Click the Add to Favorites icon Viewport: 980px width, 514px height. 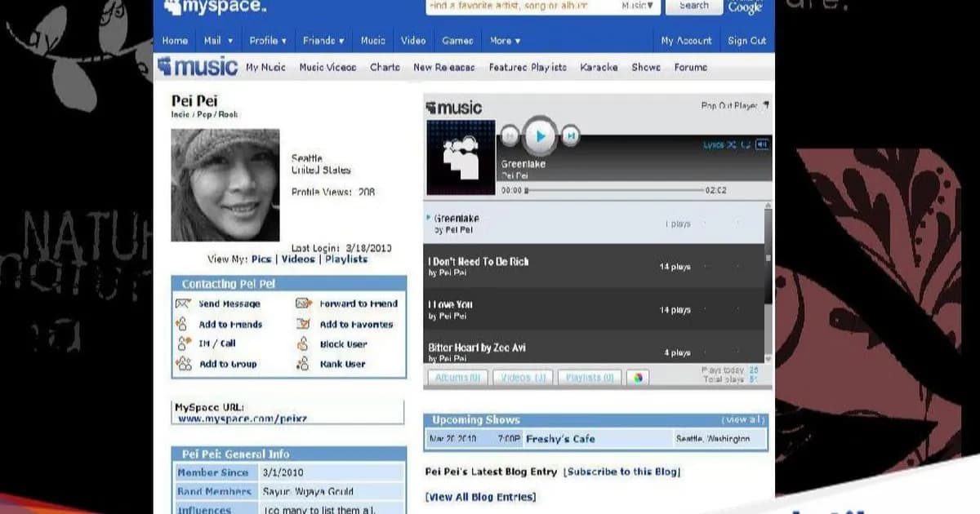(304, 324)
